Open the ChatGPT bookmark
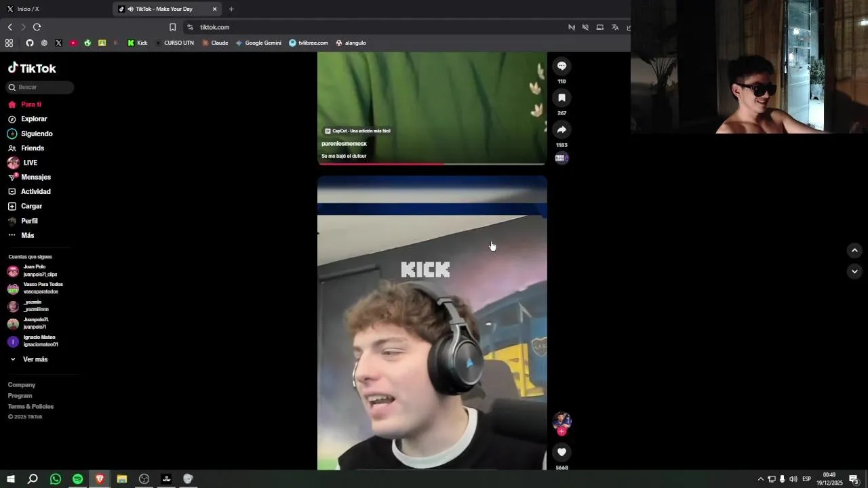Image resolution: width=868 pixels, height=488 pixels. [44, 43]
